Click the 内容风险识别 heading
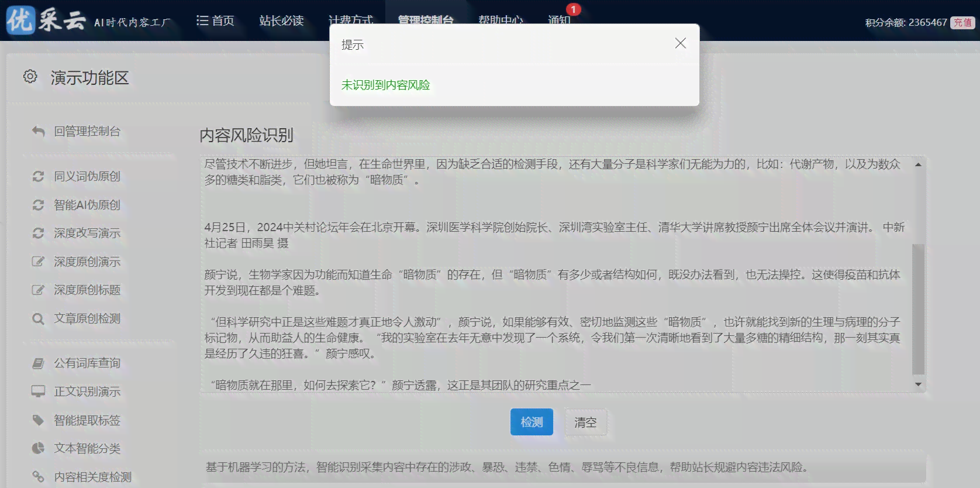 point(246,135)
